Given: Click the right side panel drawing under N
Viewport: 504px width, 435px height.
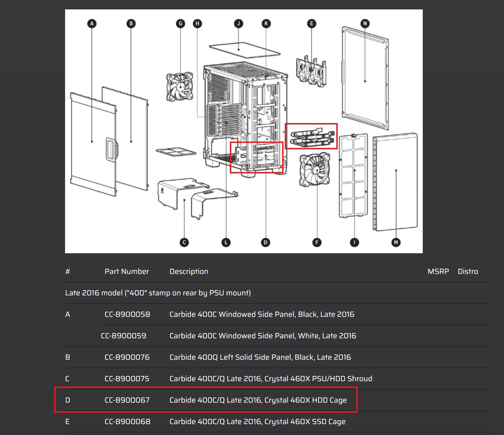Looking at the screenshot, I should 365,78.
